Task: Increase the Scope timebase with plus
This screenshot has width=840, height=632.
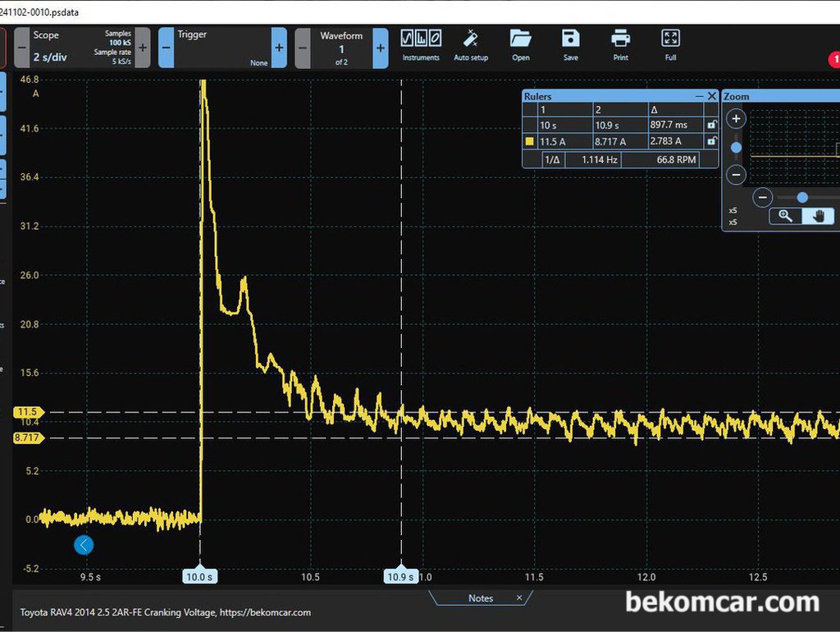Action: tap(143, 48)
